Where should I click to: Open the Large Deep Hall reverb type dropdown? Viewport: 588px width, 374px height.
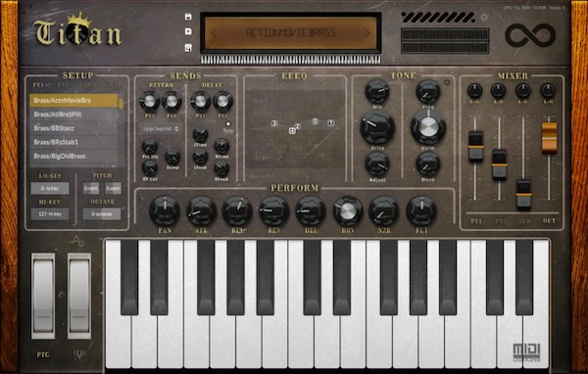pos(160,128)
